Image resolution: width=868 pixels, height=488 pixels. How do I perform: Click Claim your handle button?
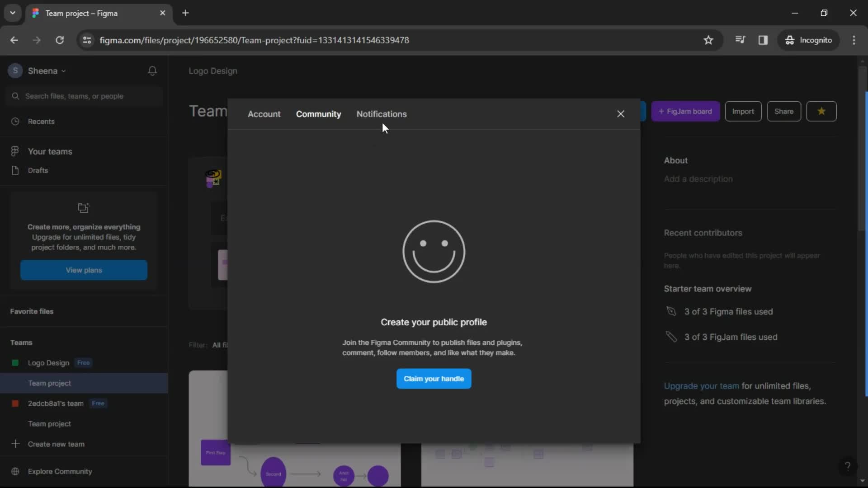[434, 378]
